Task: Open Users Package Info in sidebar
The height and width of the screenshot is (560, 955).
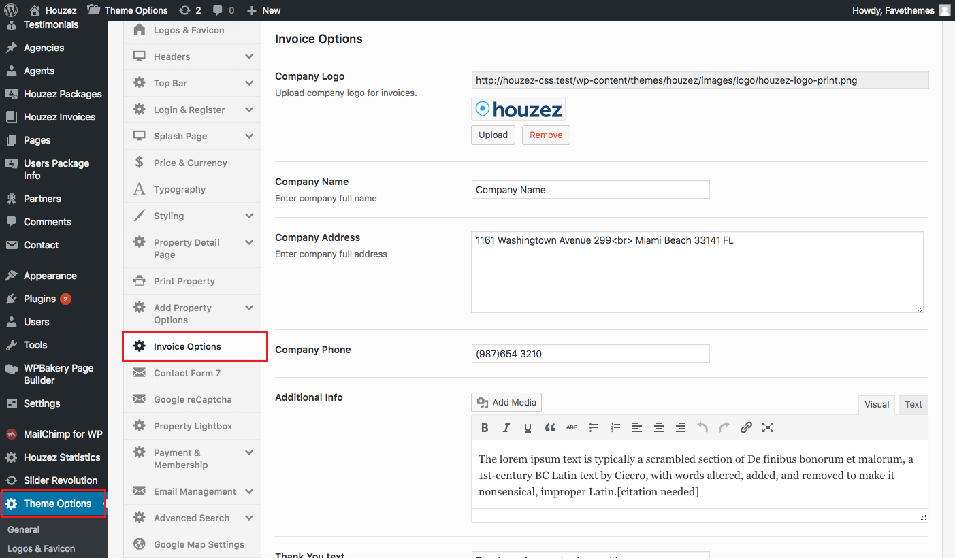Action: 54,169
